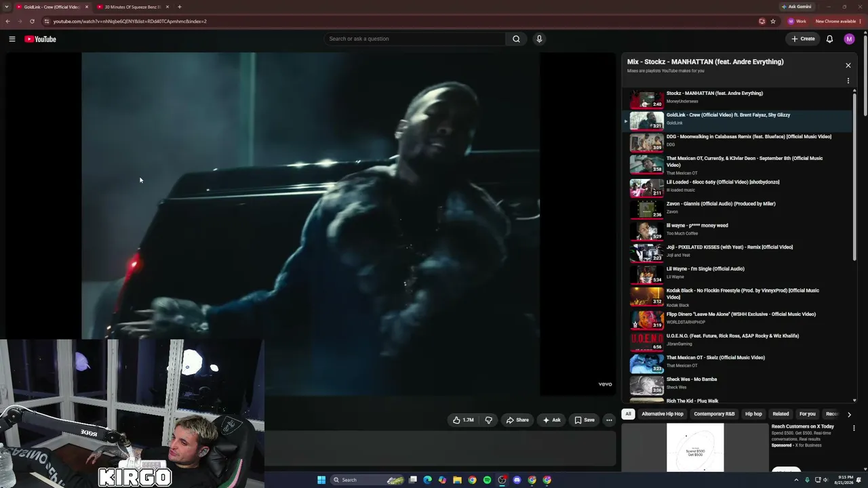Switch to the 30 Minutes Of Squeeze Benz tab
The width and height of the screenshot is (868, 488).
pos(133,7)
